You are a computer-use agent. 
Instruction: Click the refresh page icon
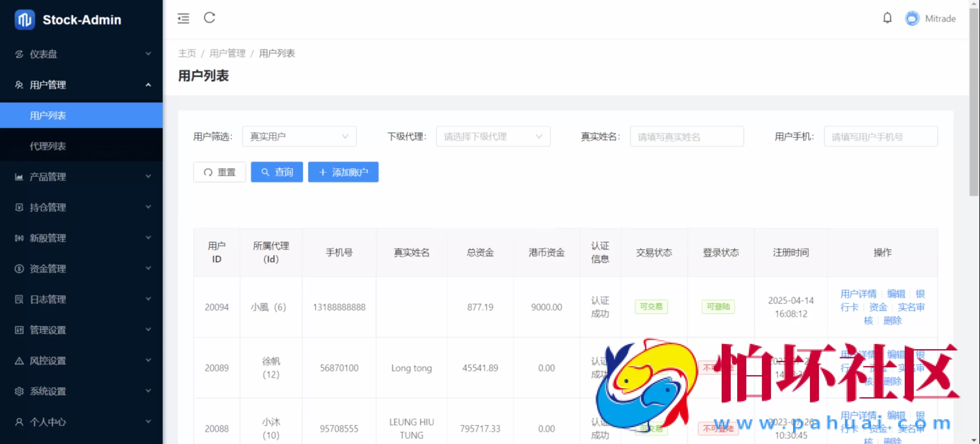pos(209,18)
